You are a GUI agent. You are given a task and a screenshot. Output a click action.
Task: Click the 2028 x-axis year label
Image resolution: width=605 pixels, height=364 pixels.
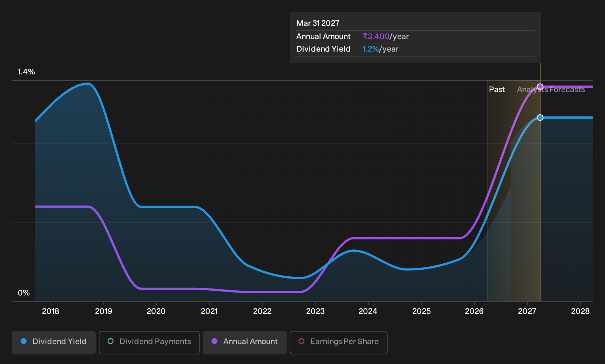pyautogui.click(x=580, y=311)
